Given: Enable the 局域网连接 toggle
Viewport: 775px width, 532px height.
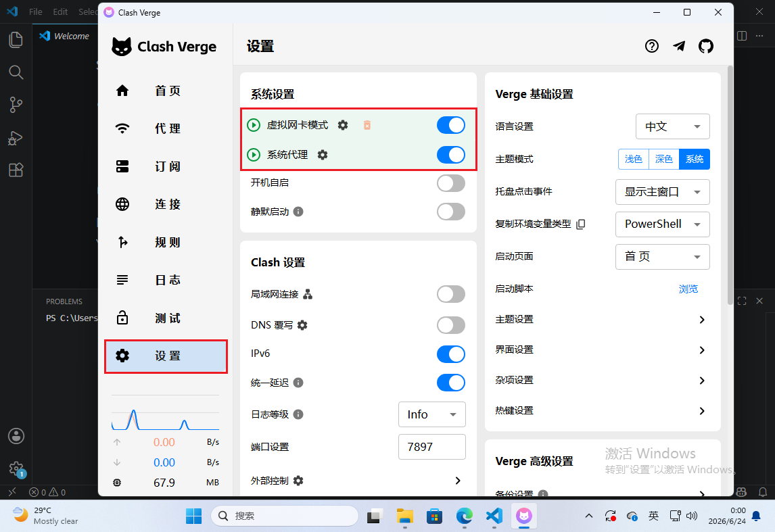Looking at the screenshot, I should 451,295.
